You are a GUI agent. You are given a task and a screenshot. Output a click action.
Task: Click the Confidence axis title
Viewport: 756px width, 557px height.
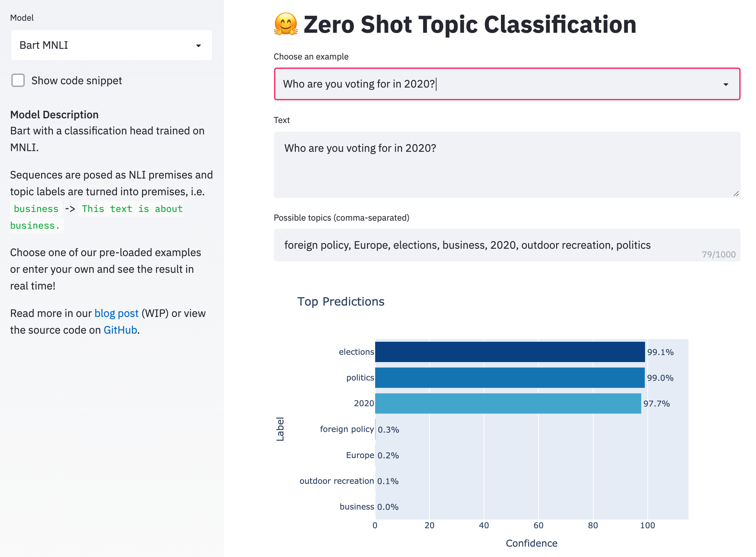(531, 543)
